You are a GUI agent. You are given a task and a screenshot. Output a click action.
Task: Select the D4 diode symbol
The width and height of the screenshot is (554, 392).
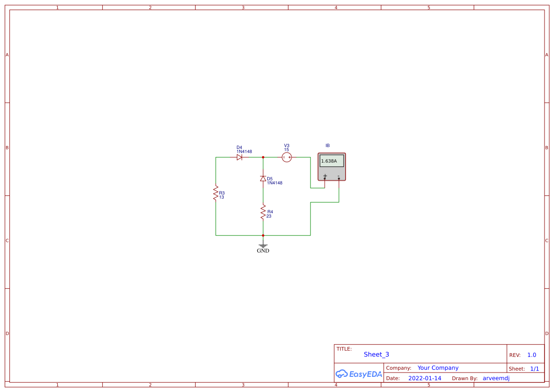(239, 157)
